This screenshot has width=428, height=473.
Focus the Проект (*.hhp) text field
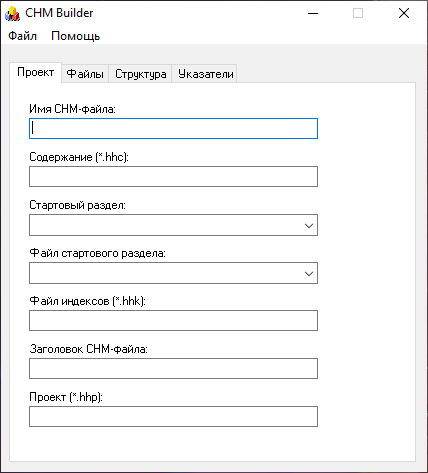point(173,416)
